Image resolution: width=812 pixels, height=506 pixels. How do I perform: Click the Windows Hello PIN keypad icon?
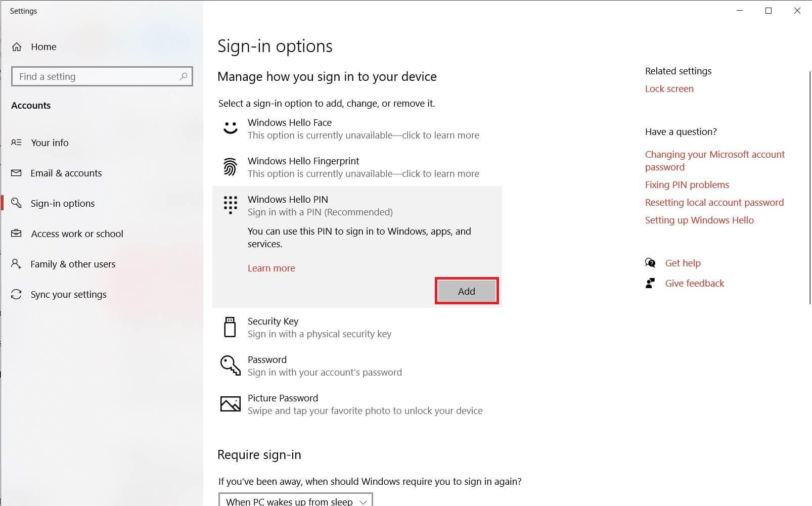tap(231, 205)
